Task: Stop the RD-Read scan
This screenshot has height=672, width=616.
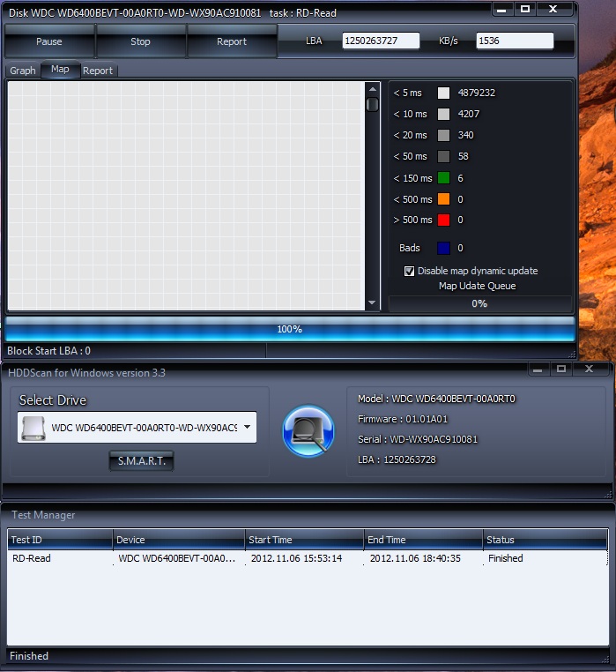Action: 140,41
